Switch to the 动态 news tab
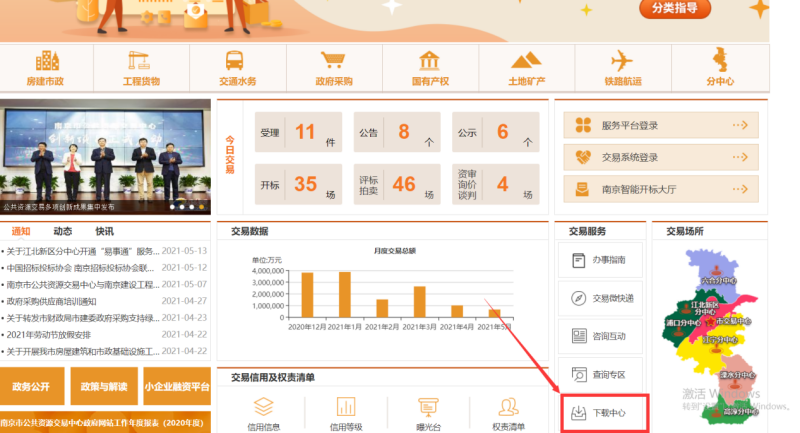 click(x=62, y=231)
